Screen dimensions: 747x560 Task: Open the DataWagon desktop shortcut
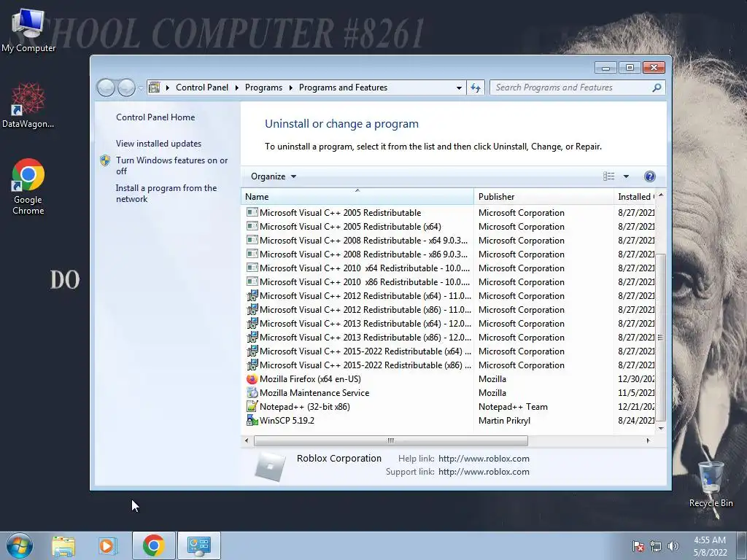[28, 105]
